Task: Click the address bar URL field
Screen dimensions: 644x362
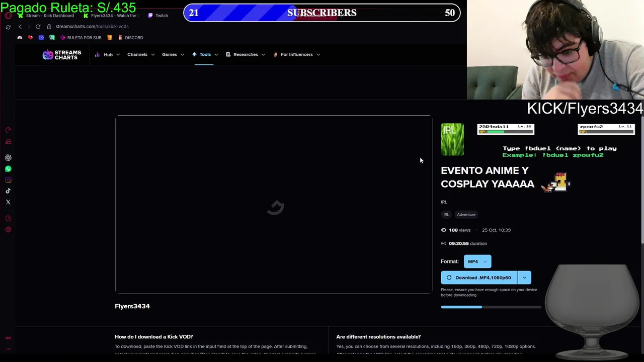Action: [92, 27]
